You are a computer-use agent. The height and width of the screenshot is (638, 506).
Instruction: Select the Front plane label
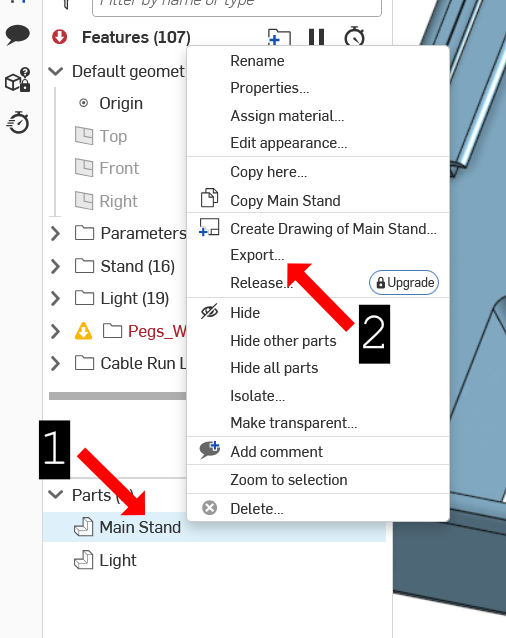119,168
